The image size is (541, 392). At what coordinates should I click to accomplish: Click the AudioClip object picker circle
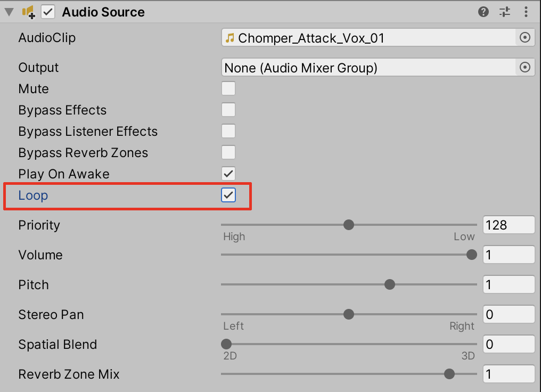click(525, 37)
